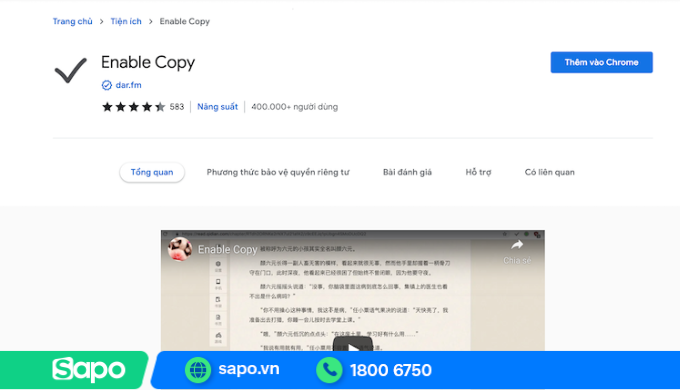680x390 pixels.
Task: Open the Bài đánh giá tab
Action: pyautogui.click(x=407, y=172)
